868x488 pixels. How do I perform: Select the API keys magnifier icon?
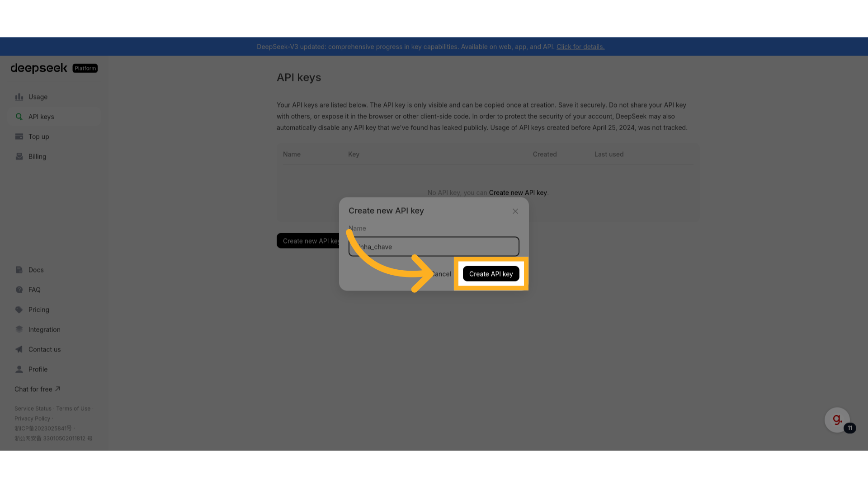click(19, 117)
